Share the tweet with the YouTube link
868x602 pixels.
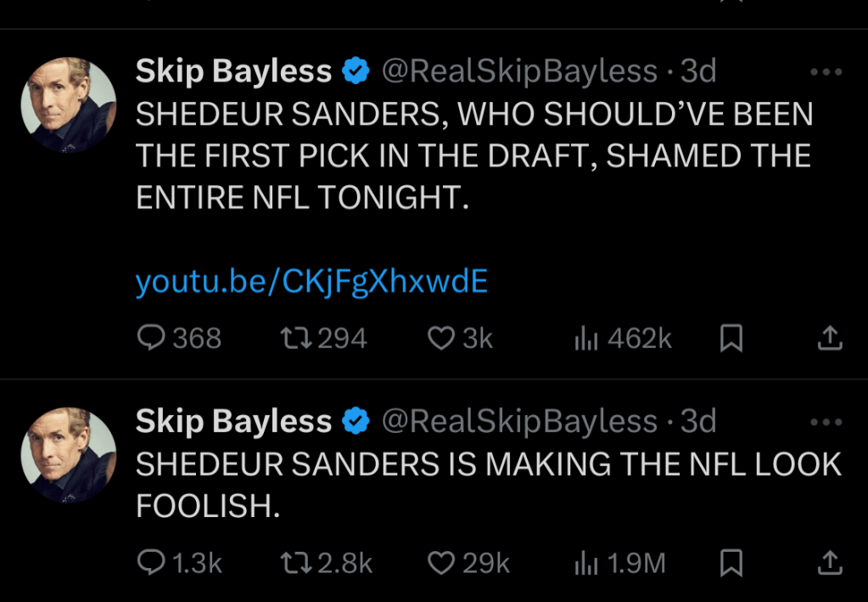point(829,339)
